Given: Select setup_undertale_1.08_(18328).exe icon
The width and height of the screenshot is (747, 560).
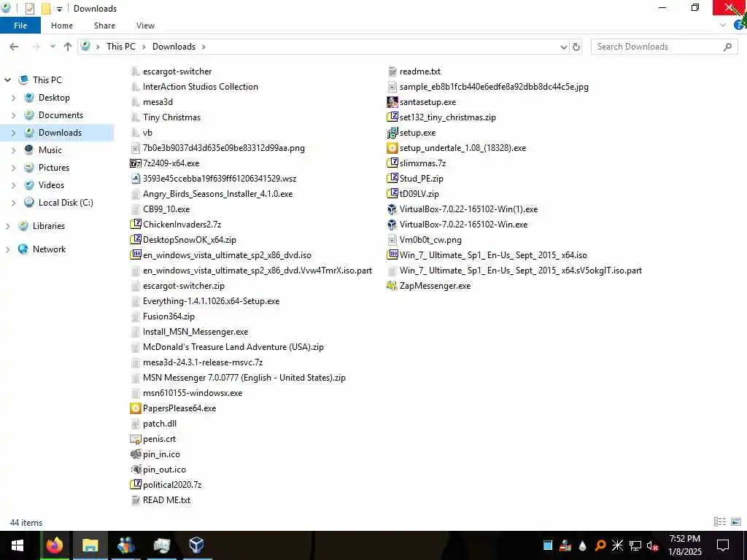Looking at the screenshot, I should coord(392,148).
